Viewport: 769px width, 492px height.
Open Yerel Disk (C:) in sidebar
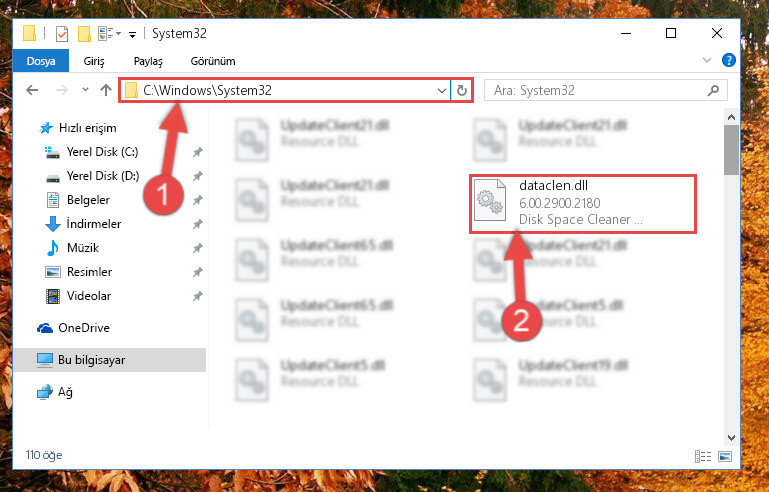pyautogui.click(x=102, y=152)
